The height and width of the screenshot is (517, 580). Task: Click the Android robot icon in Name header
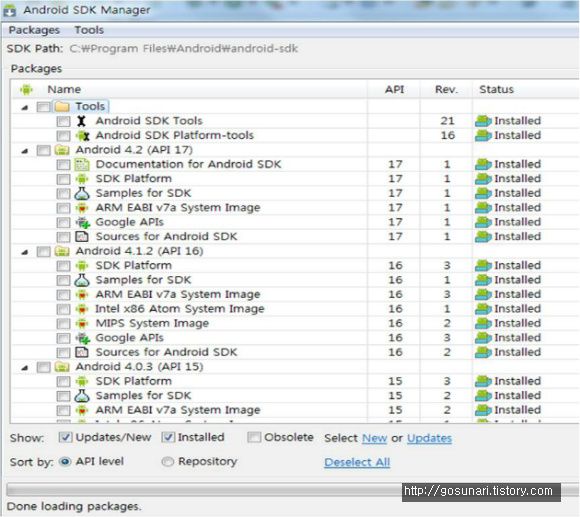click(26, 89)
